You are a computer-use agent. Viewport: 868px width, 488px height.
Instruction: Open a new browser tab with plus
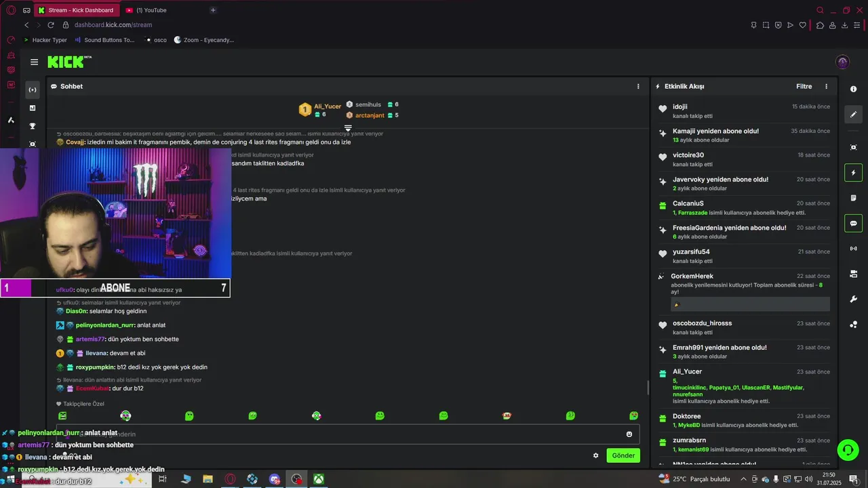click(213, 10)
